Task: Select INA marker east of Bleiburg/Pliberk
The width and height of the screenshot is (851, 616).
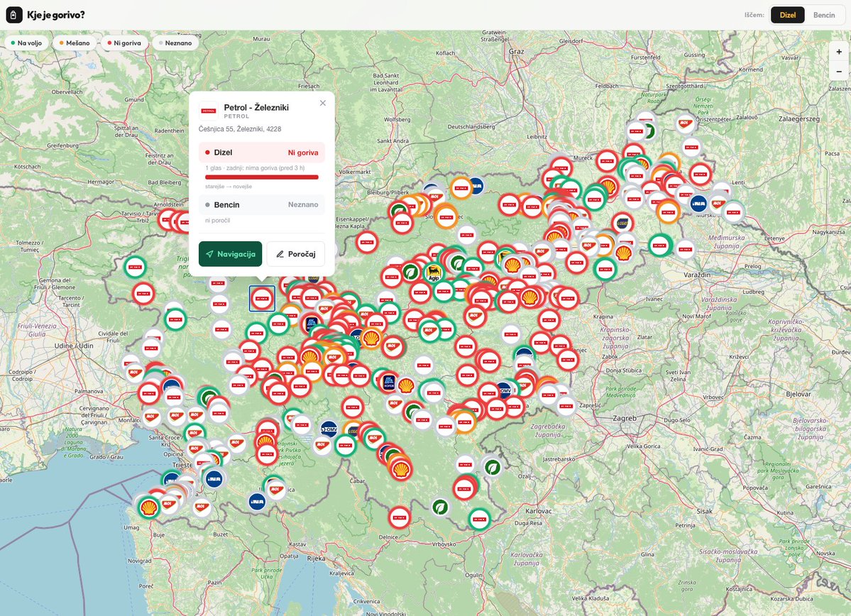Action: click(x=475, y=186)
